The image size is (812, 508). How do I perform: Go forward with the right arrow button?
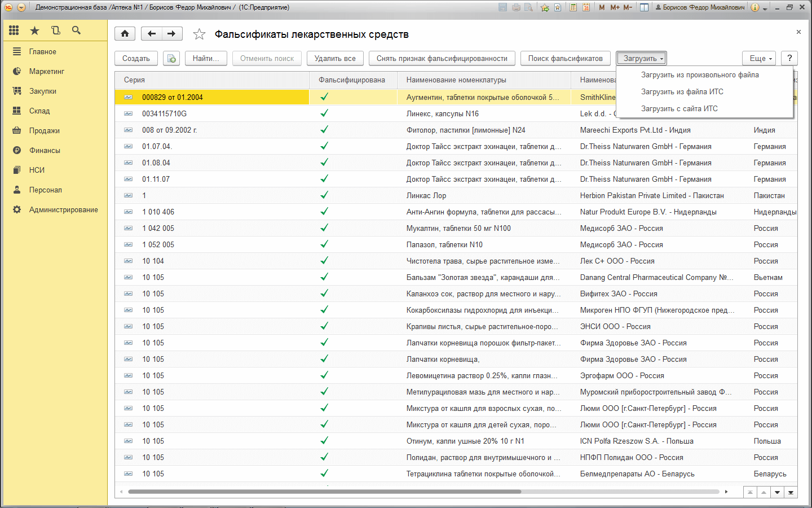click(171, 34)
